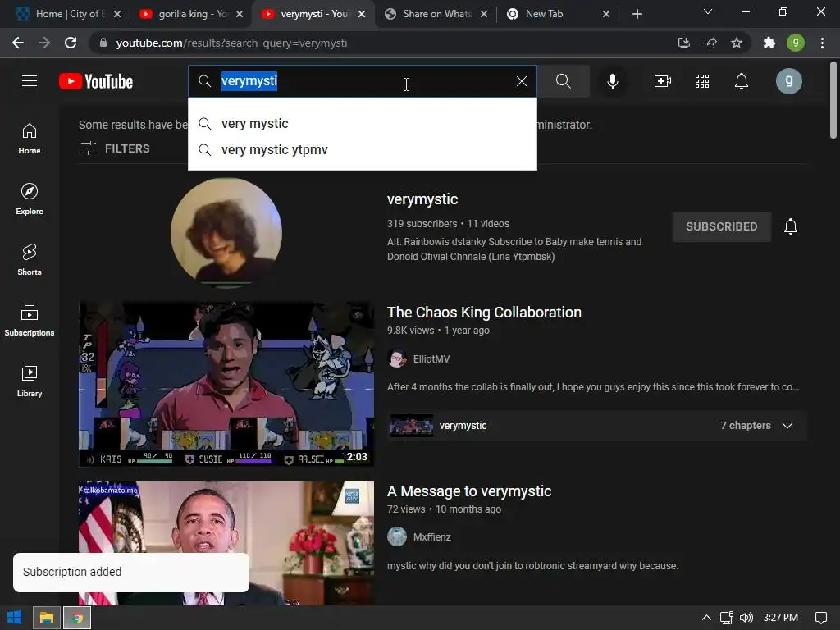Play the Chaos King Collaboration thumbnail
840x630 pixels.
coord(226,384)
